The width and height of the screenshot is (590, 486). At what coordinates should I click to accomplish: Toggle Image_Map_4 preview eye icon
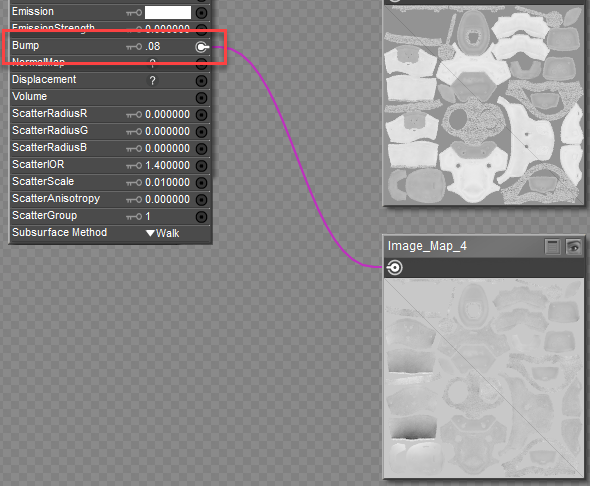click(574, 247)
